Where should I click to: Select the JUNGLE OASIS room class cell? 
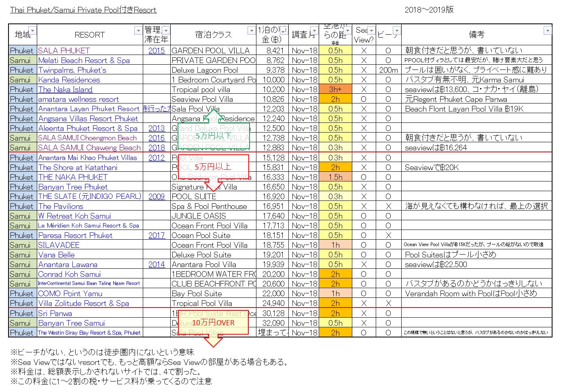coord(213,216)
